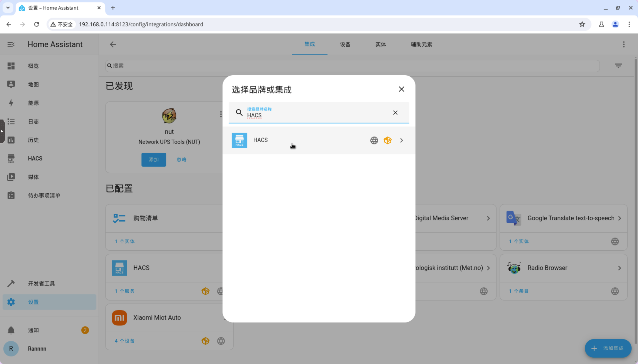Screen dimensions: 638x364
Task: Expand the HACS result chevron arrow
Action: pyautogui.click(x=402, y=140)
